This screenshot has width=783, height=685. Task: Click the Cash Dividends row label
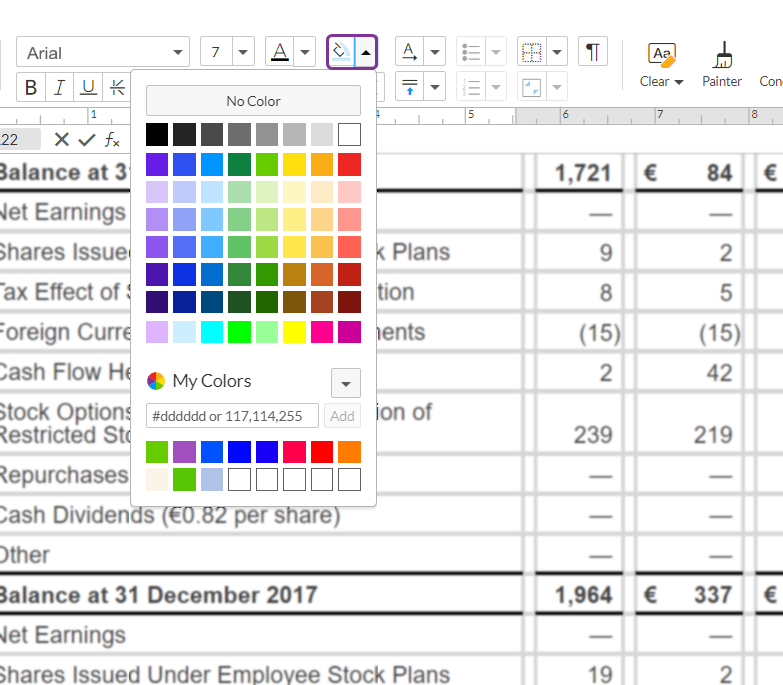click(x=170, y=515)
